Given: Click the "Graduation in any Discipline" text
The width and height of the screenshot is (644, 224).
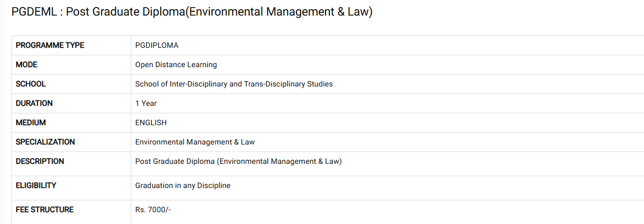Looking at the screenshot, I should [182, 185].
